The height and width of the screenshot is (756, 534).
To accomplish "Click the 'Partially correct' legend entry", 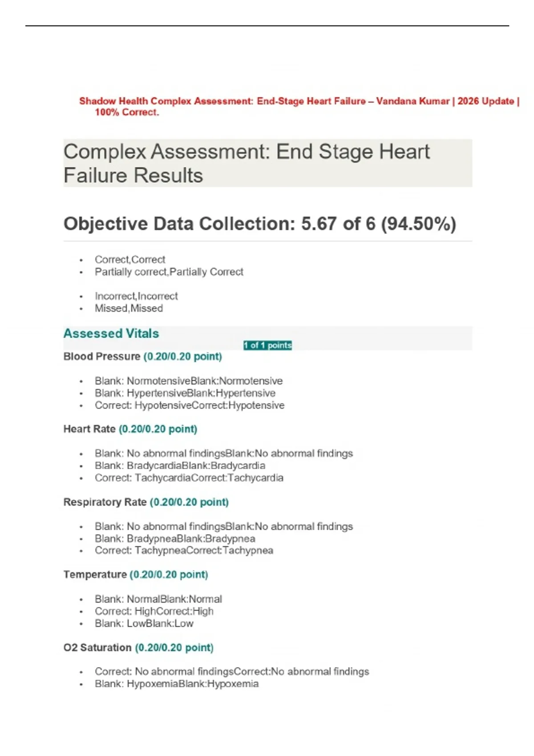I will pyautogui.click(x=169, y=272).
